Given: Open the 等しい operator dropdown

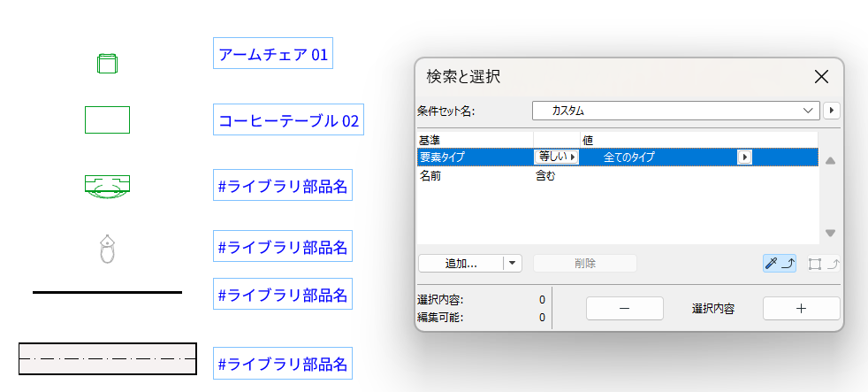Looking at the screenshot, I should (556, 157).
